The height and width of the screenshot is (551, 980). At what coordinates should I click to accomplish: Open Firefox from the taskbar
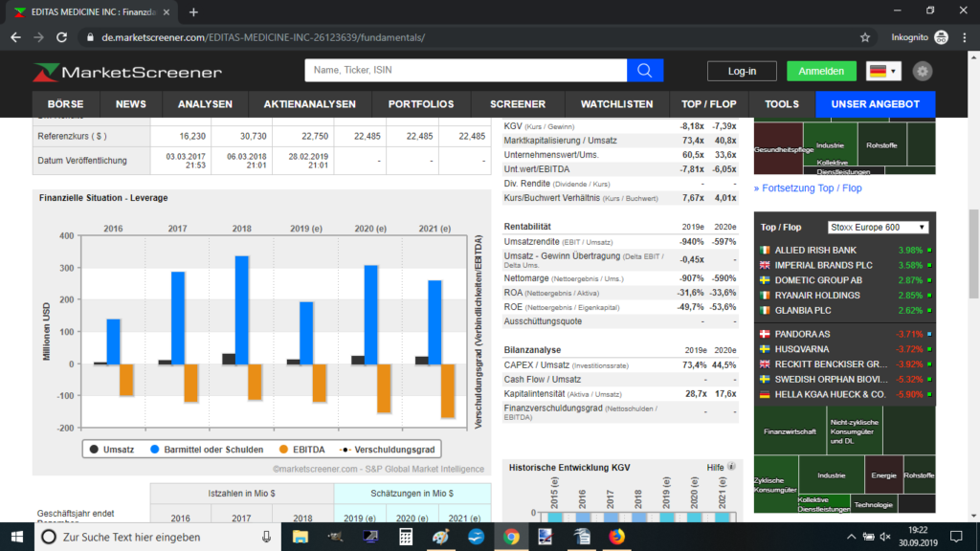click(x=617, y=537)
